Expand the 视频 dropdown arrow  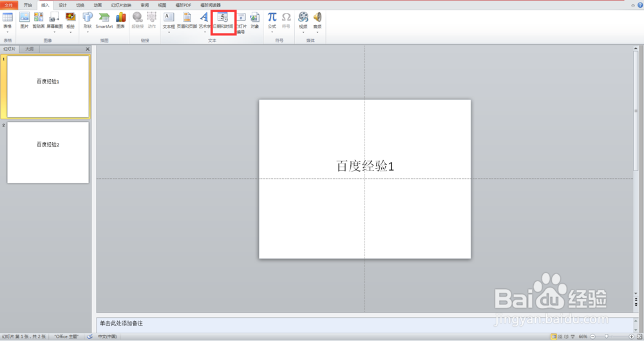pos(303,32)
